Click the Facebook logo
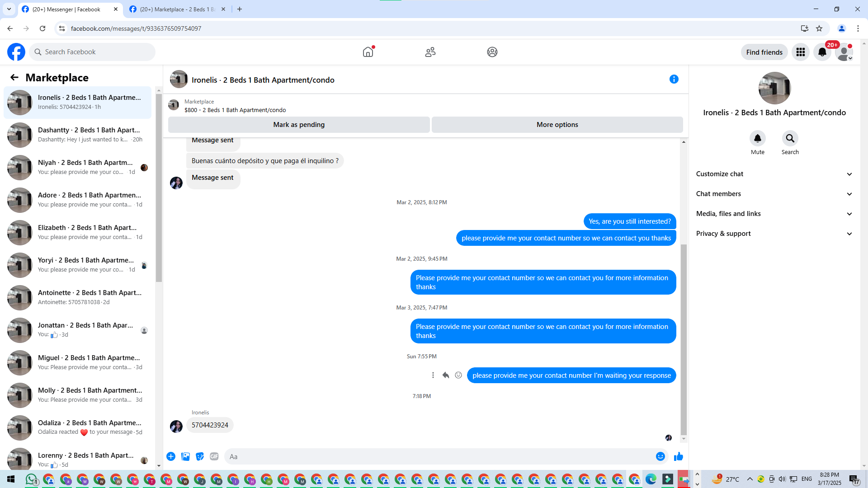This screenshot has width=868, height=488. 16,52
